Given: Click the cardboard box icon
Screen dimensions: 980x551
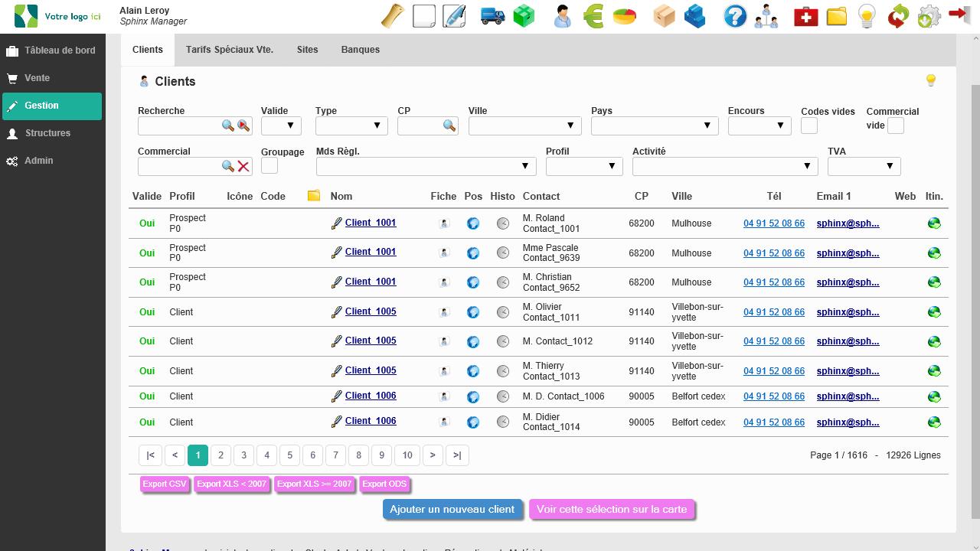Looking at the screenshot, I should pos(664,16).
